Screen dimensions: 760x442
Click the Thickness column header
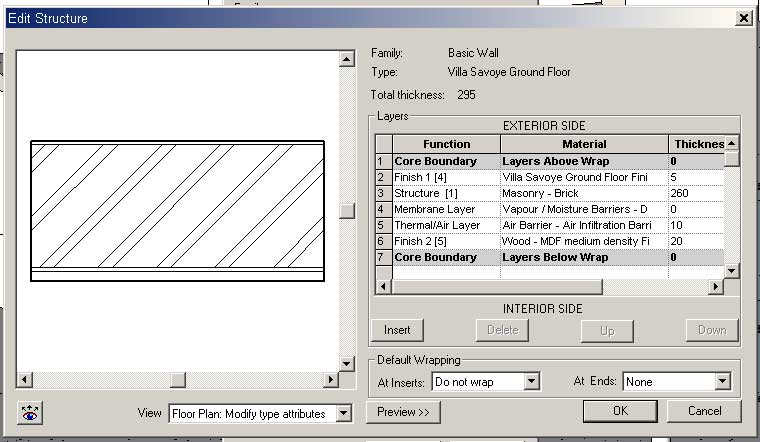tap(697, 144)
